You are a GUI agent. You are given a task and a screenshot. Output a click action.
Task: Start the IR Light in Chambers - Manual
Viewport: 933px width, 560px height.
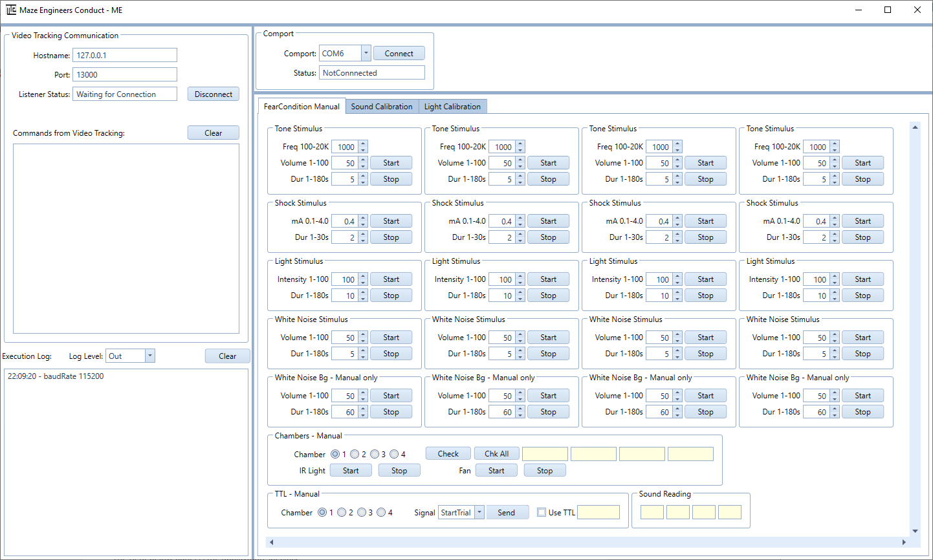click(x=351, y=470)
